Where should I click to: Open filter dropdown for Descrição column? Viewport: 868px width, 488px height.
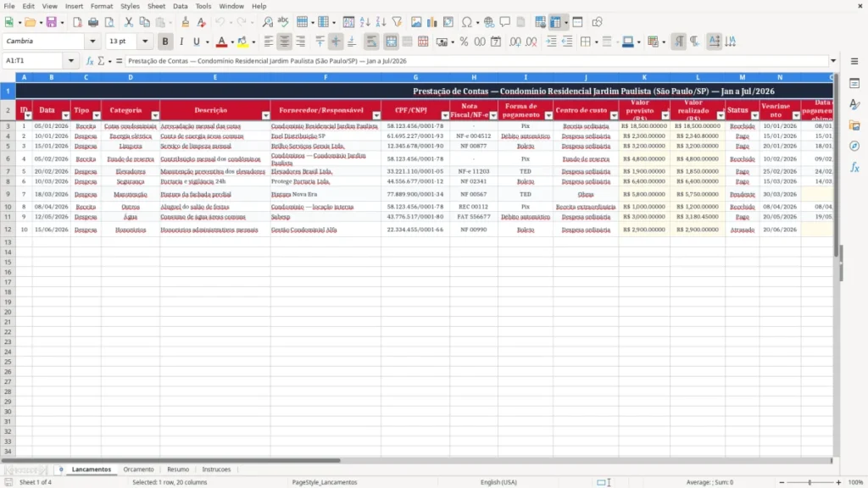coord(265,115)
